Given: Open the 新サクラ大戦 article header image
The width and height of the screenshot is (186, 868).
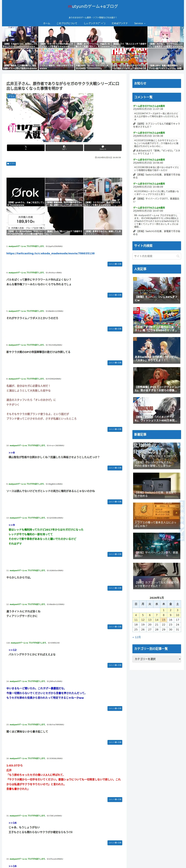Looking at the screenshot, I should [50, 118].
